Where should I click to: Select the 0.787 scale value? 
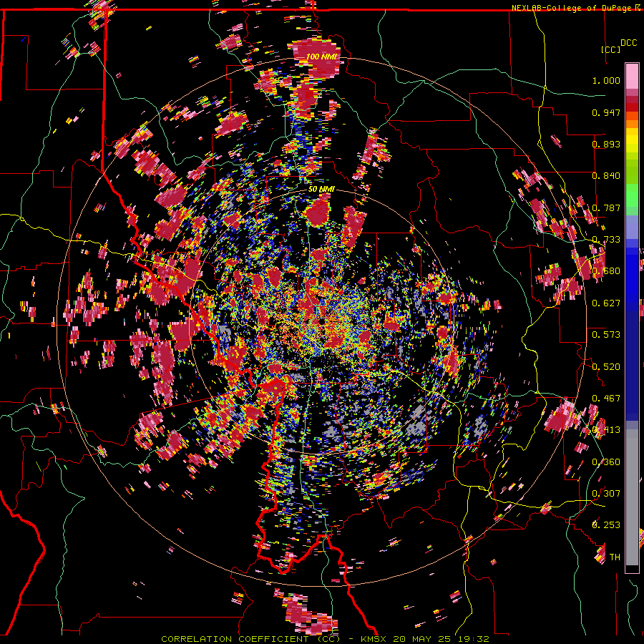pyautogui.click(x=606, y=208)
